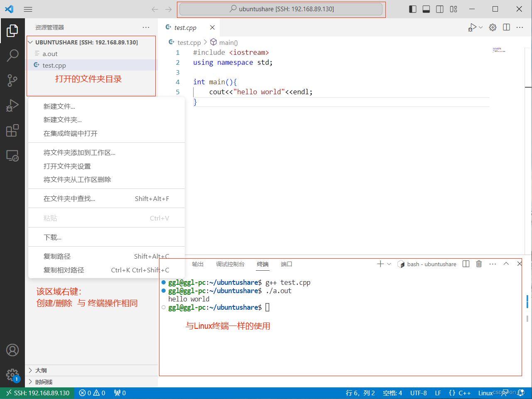The width and height of the screenshot is (532, 399).
Task: Switch to the 调试控制台 panel tab
Action: [230, 264]
